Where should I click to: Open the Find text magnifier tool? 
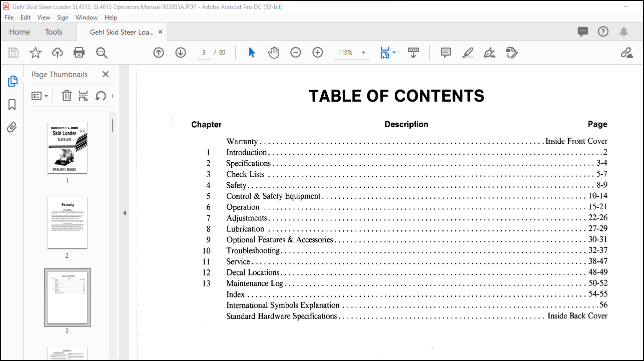102,53
